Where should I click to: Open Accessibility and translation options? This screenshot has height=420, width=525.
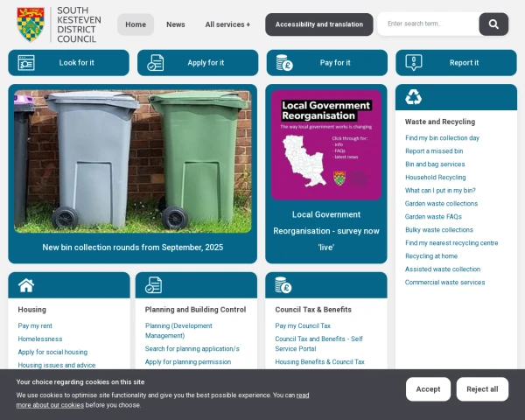point(319,24)
